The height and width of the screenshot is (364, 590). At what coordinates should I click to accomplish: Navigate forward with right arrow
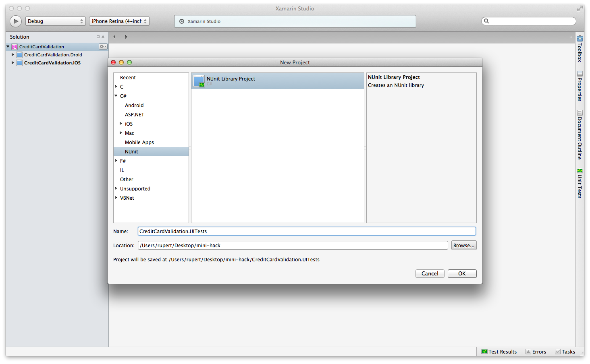click(x=126, y=37)
